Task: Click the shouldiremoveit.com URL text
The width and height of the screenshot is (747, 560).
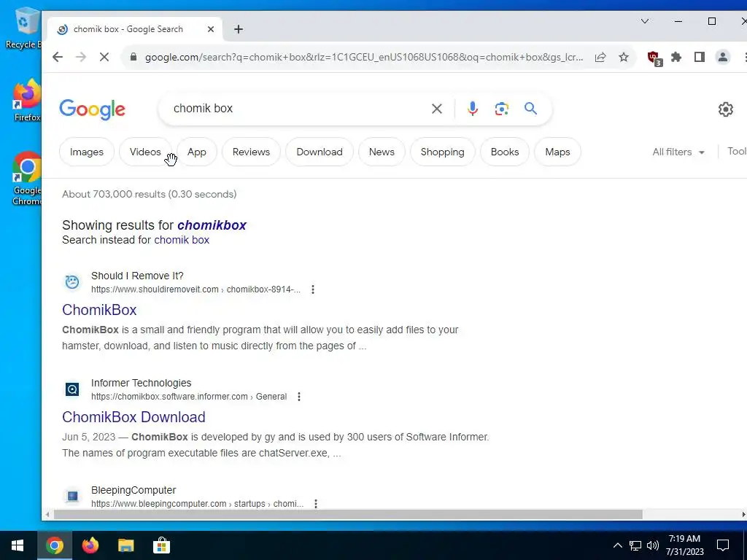Action: coord(196,289)
